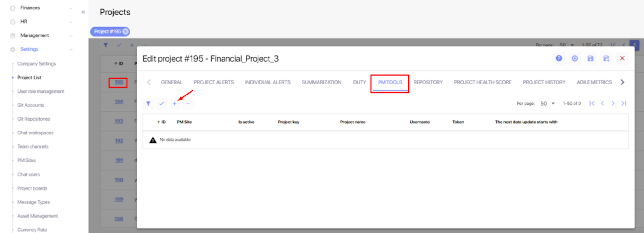Click the Finances sidebar icon
The image size is (644, 233).
(x=13, y=8)
